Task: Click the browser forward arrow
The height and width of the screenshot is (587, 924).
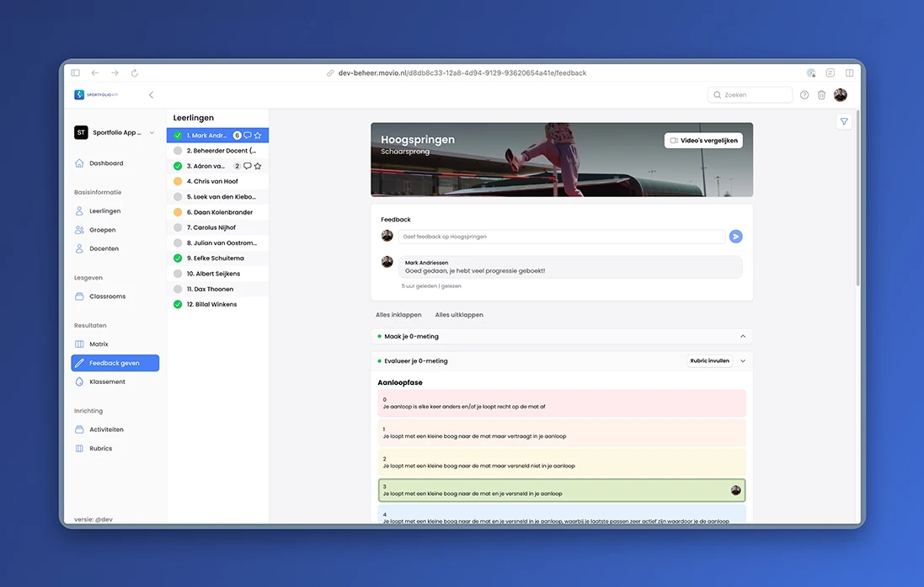Action: [115, 73]
